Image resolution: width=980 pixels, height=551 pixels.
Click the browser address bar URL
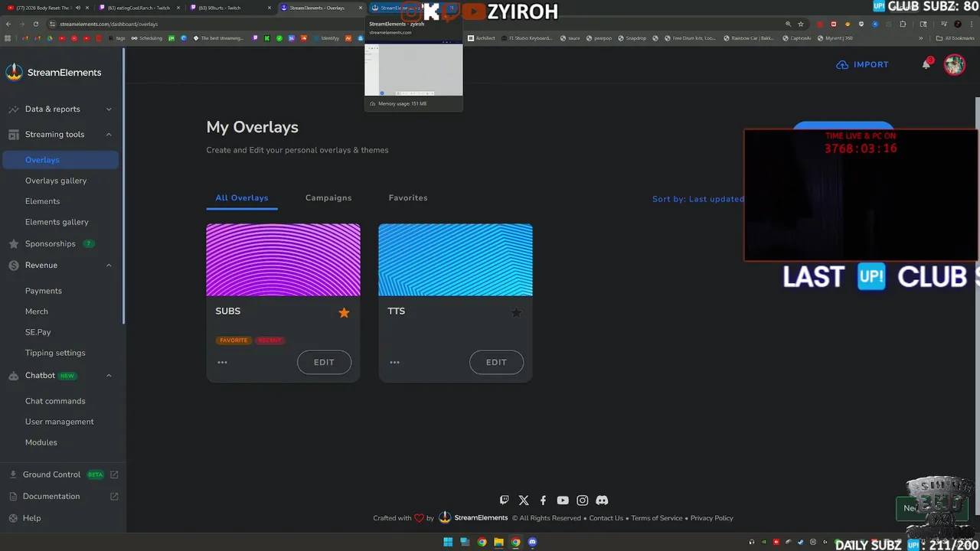pos(109,24)
